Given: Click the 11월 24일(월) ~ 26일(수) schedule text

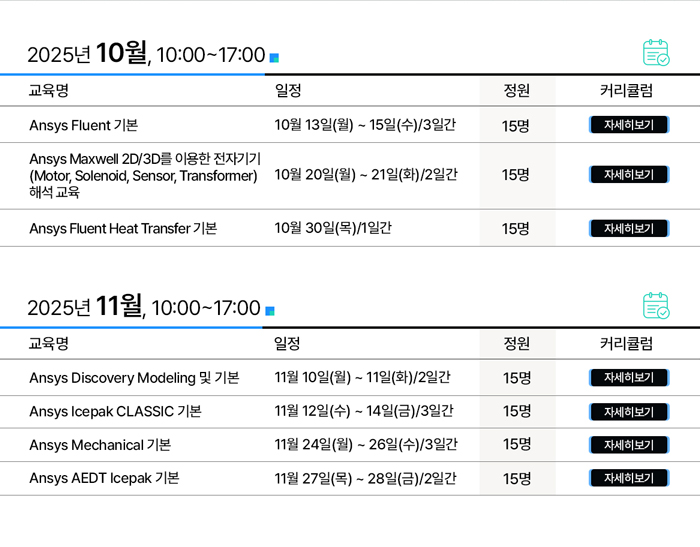Looking at the screenshot, I should click(366, 445).
